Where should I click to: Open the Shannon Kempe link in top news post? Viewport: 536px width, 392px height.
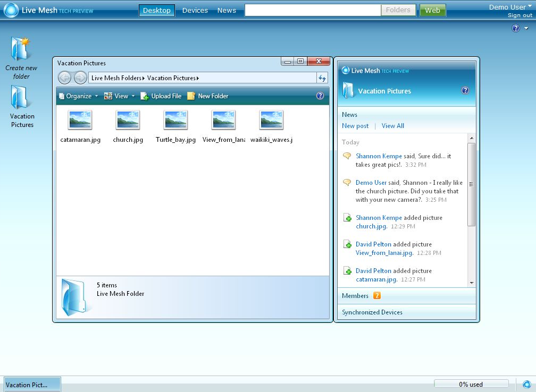point(379,156)
